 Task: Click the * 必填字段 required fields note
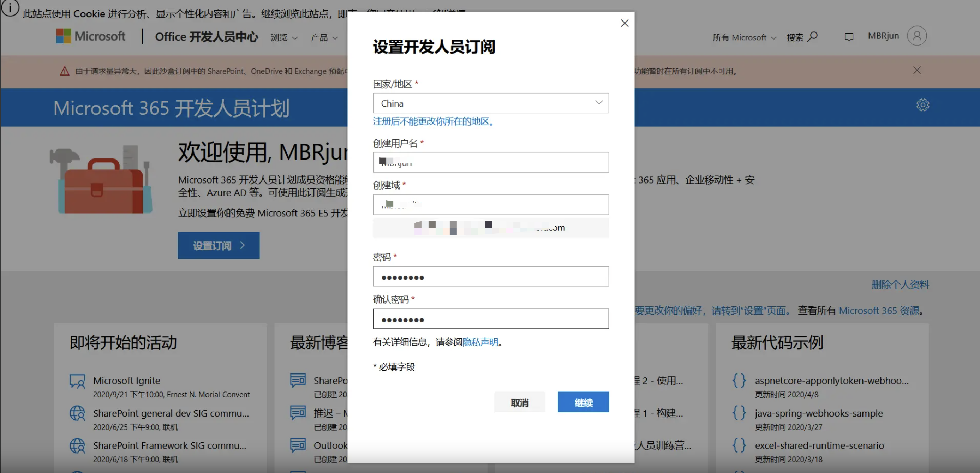(394, 367)
